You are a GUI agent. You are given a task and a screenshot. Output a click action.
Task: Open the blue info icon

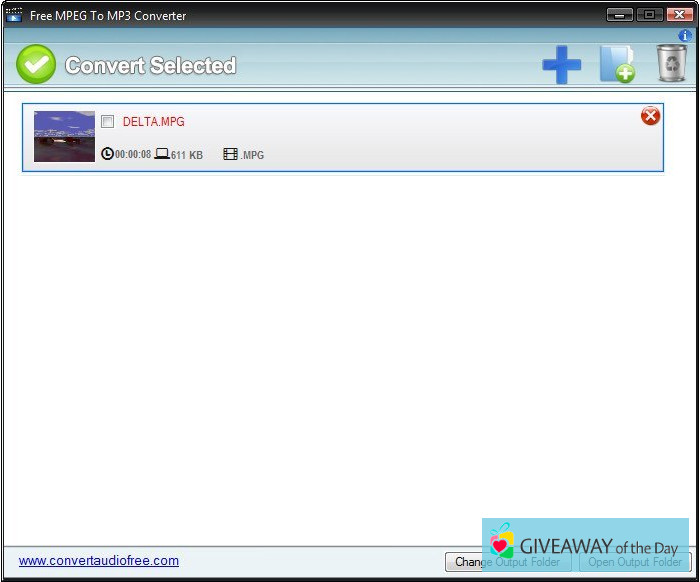[685, 36]
